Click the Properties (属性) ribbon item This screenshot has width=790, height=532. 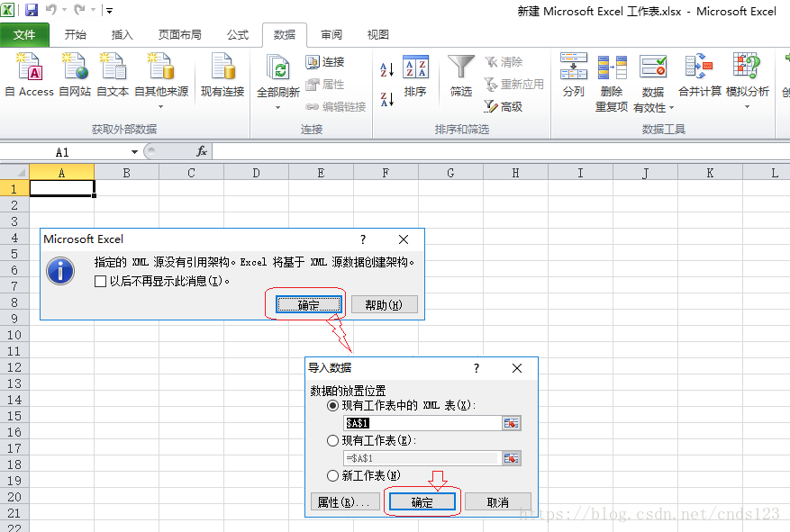click(x=325, y=84)
